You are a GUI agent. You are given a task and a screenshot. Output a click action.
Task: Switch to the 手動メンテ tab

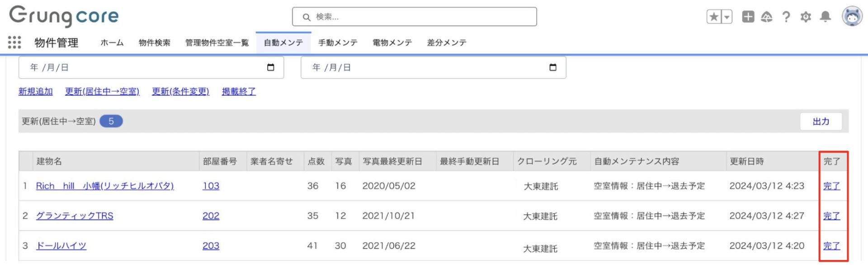click(338, 42)
